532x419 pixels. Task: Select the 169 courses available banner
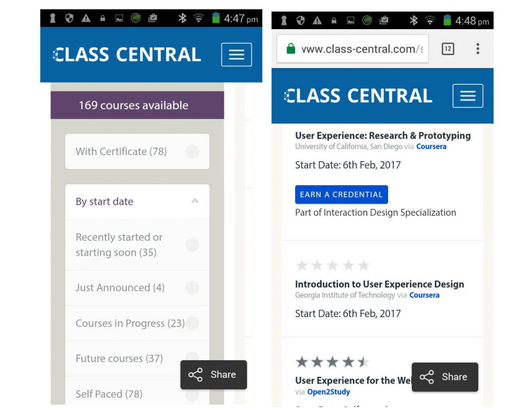pos(137,105)
